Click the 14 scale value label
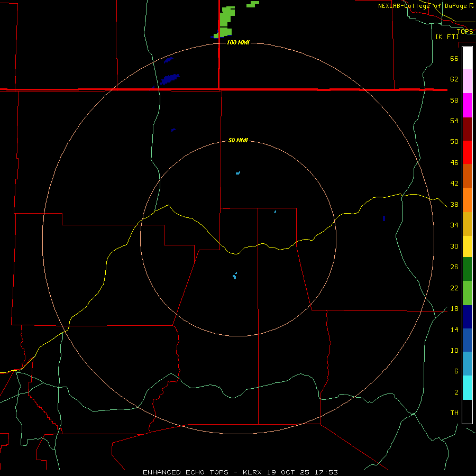 454,329
